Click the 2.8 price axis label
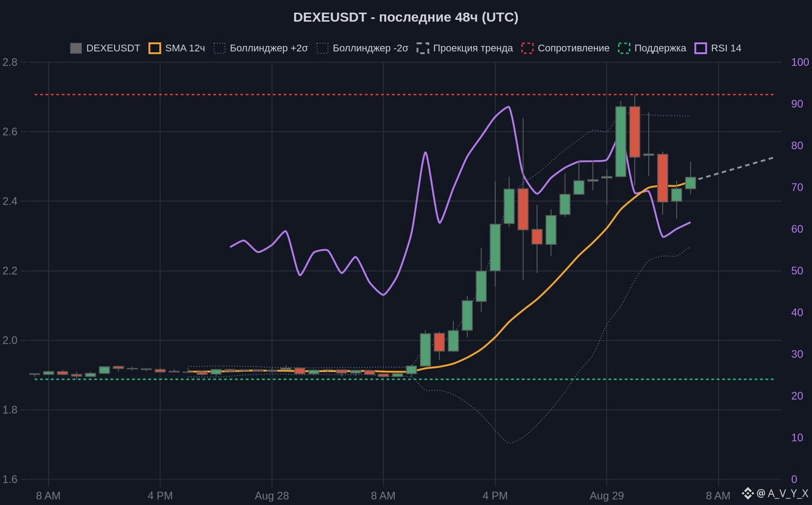 pos(10,62)
